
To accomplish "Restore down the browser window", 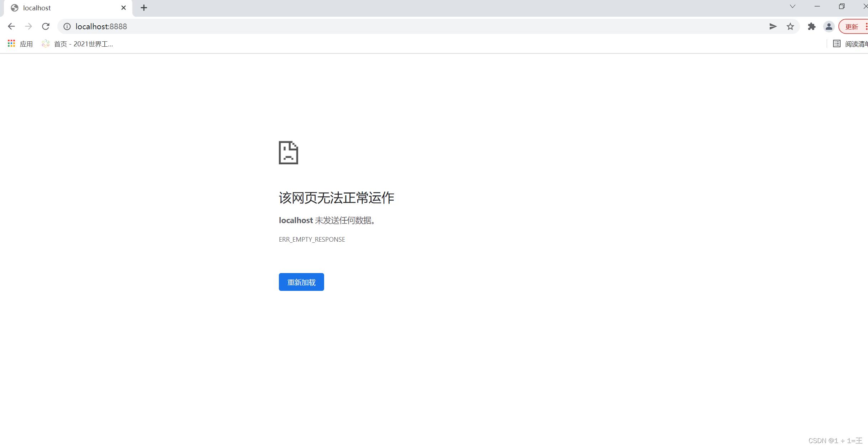I will click(842, 6).
